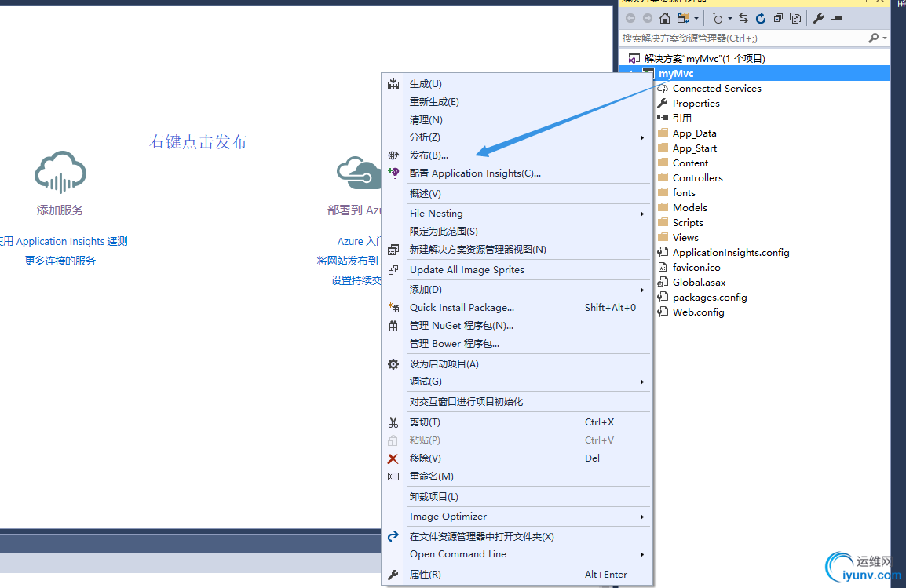The width and height of the screenshot is (906, 588).
Task: Select solution "myMvc" (1 个项目) node
Action: (x=704, y=58)
